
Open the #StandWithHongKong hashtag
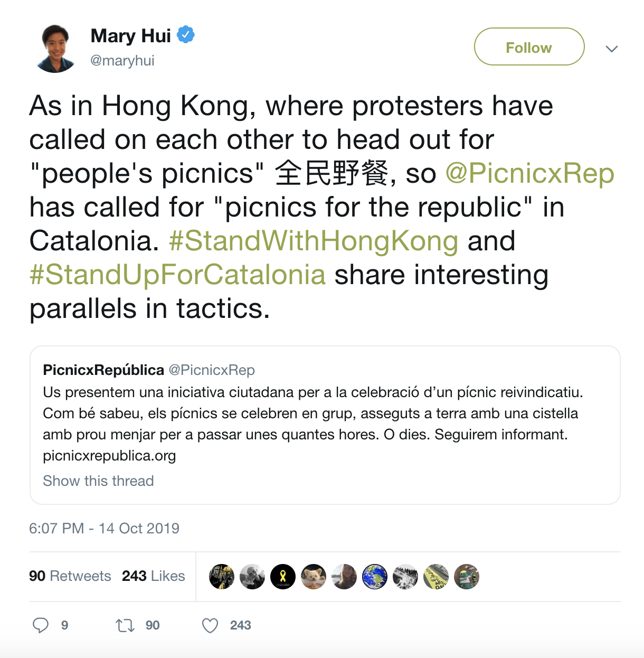(x=314, y=241)
